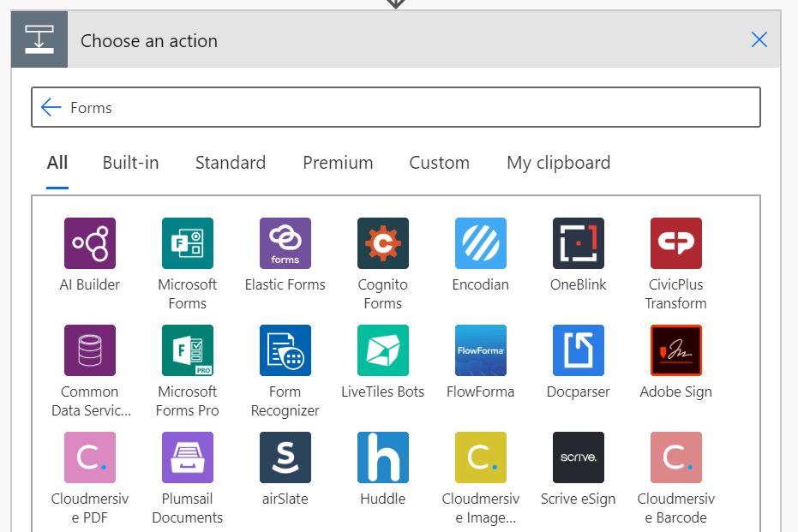Switch to the Built-in tab
The image size is (798, 532).
[131, 163]
